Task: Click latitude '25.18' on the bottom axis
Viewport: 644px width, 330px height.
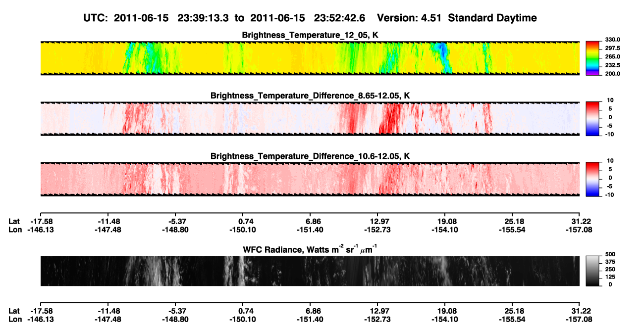Action: (515, 311)
